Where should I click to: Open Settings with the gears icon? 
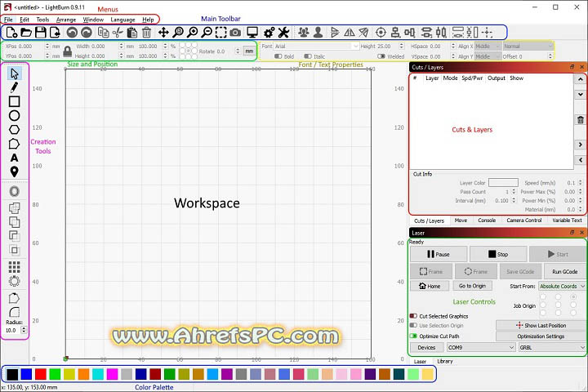click(x=269, y=33)
